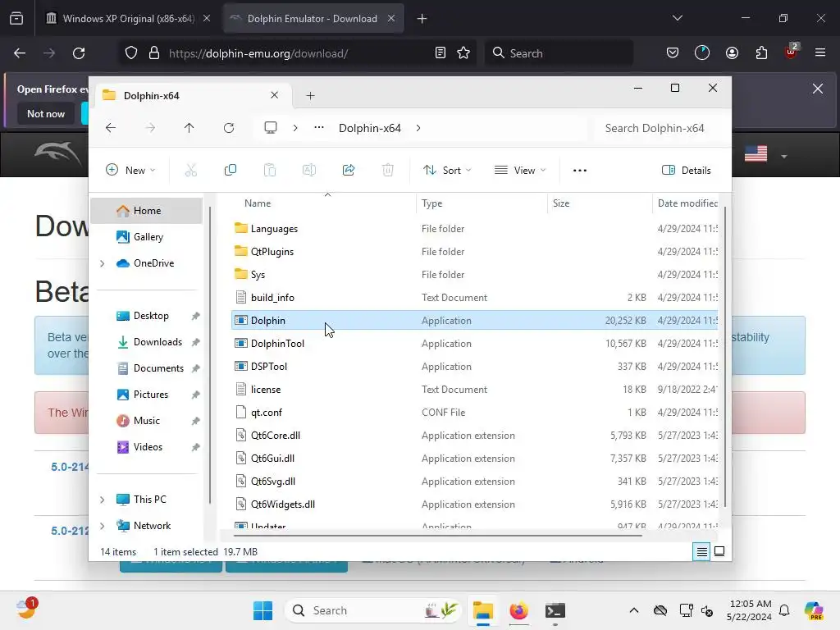Switch to details list view icon in status bar

pos(702,551)
